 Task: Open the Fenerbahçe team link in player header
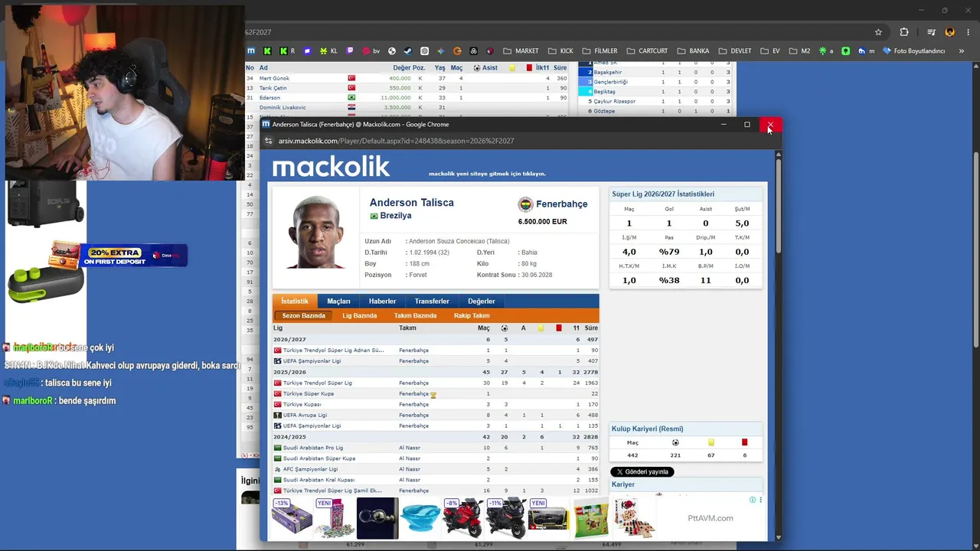point(562,204)
